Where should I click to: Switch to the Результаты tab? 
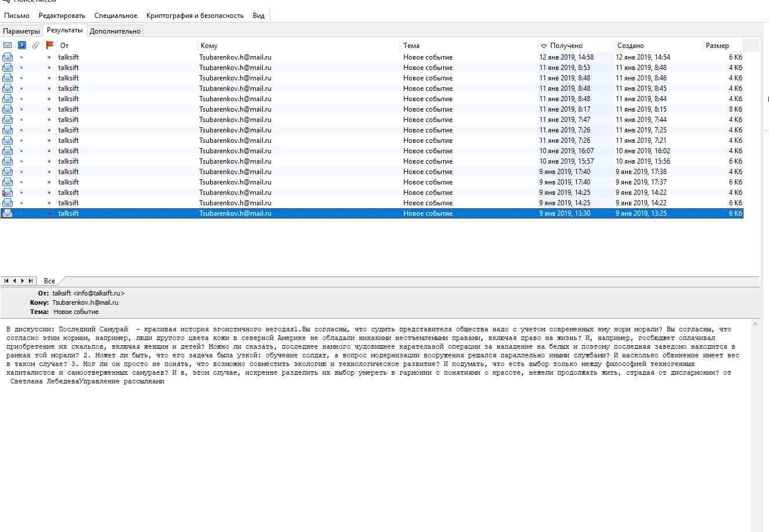65,30
